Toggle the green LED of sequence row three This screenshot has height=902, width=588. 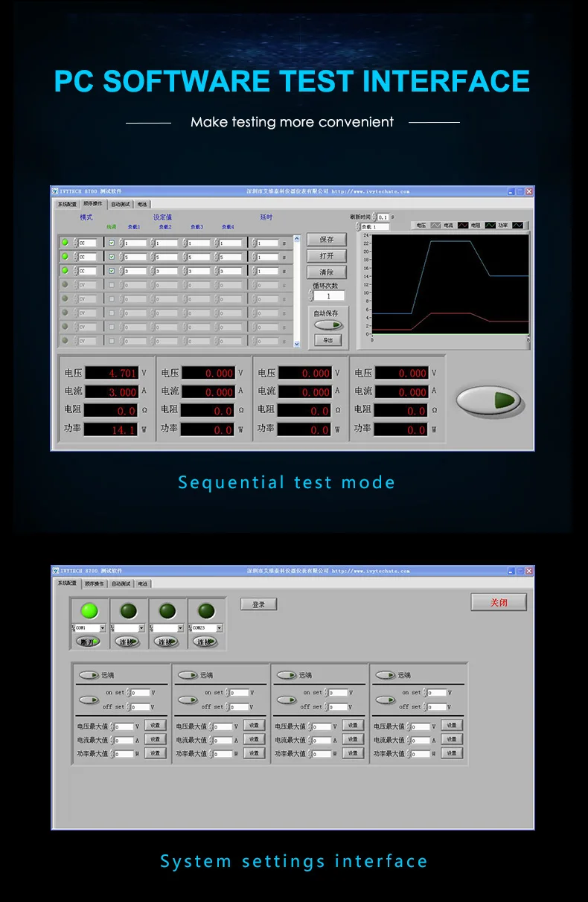[65, 271]
